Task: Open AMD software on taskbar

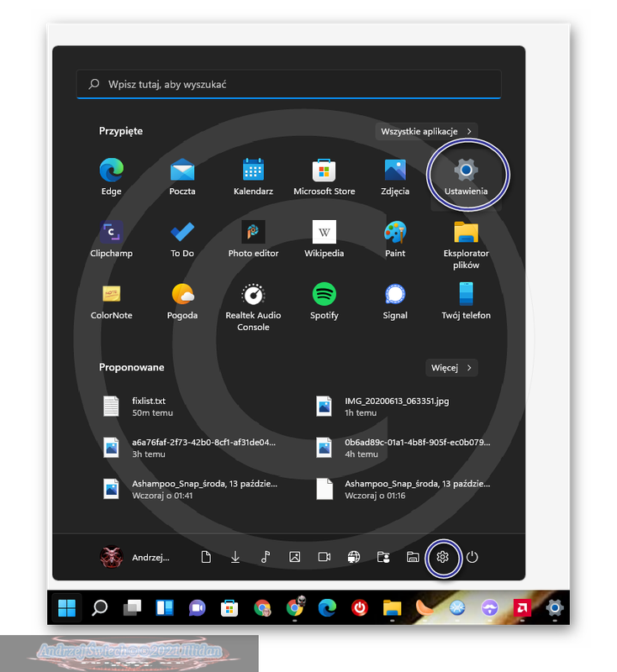Action: tap(522, 607)
